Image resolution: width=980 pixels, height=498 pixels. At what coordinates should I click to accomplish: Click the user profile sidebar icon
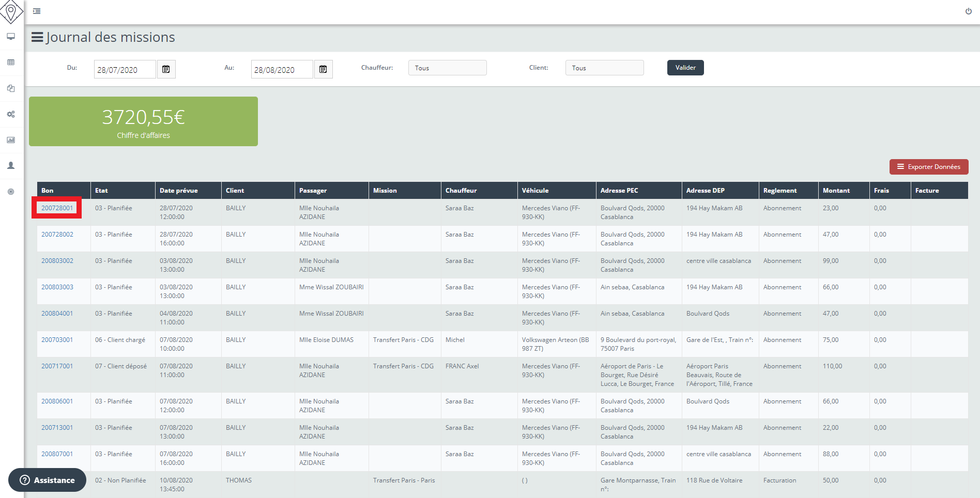(x=11, y=166)
